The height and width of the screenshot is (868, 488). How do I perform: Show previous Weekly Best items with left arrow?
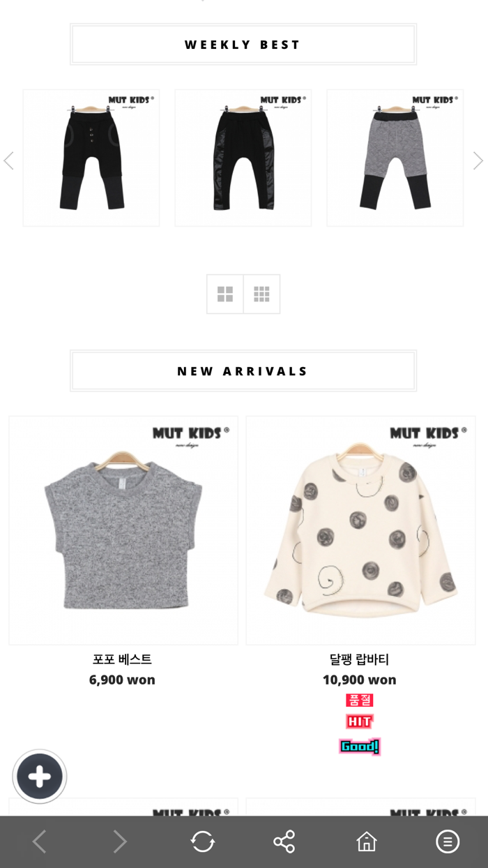tap(8, 161)
